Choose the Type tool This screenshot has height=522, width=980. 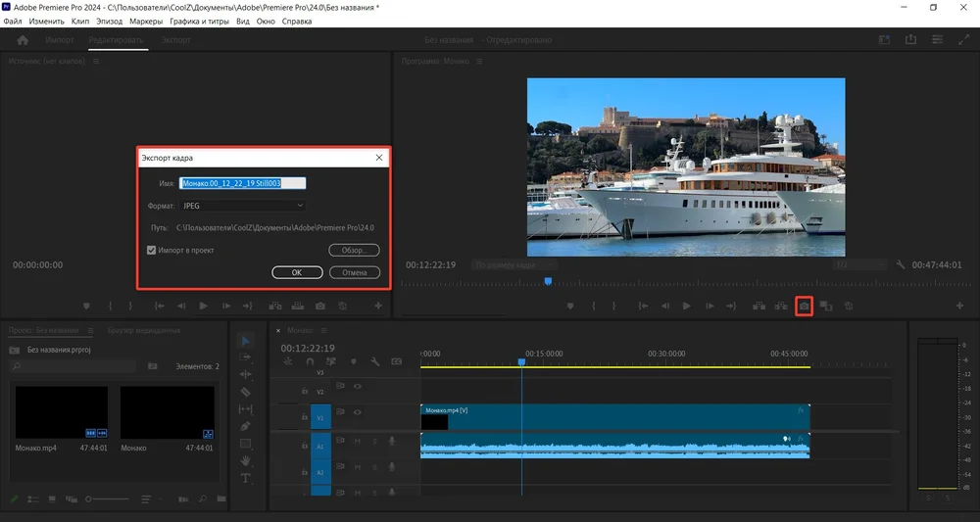[246, 478]
